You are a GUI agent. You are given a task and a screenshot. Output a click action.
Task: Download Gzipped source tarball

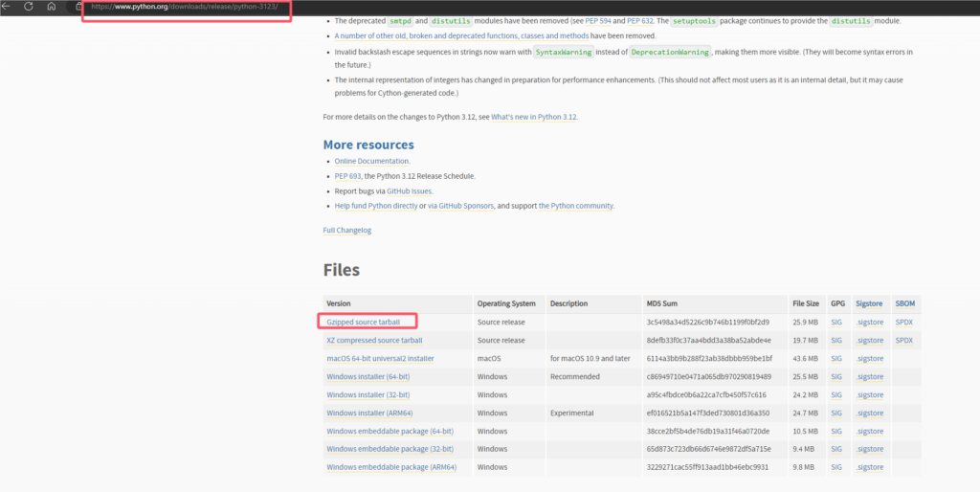click(363, 322)
